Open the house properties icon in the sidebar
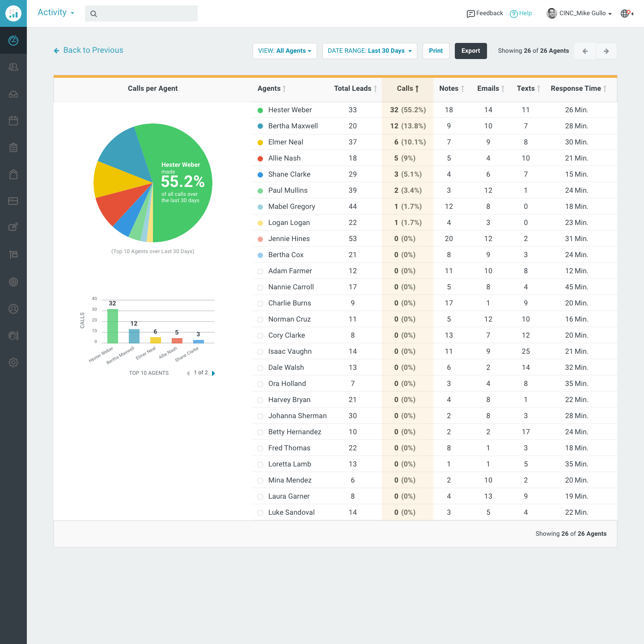The width and height of the screenshot is (644, 644). [x=13, y=174]
